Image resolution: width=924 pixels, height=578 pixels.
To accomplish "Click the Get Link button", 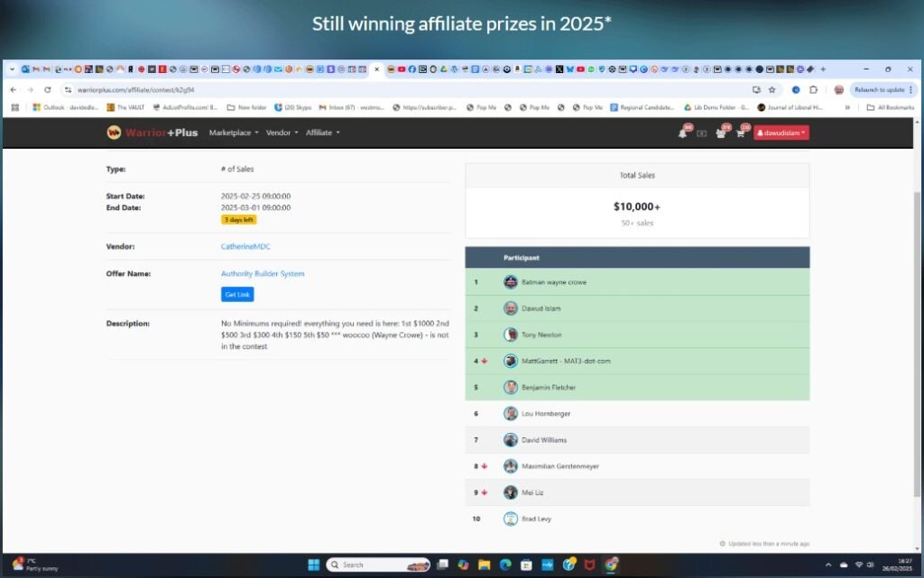I will click(237, 294).
